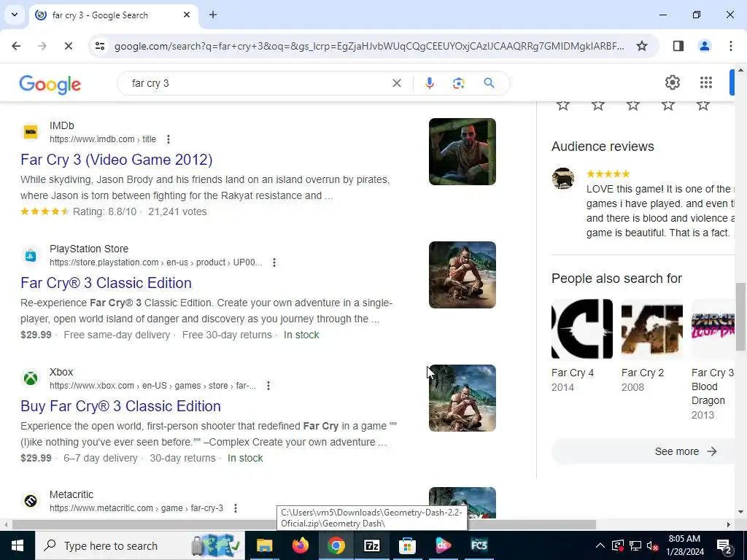Click the IMDb result thumbnail image
The image size is (747, 560).
(462, 152)
